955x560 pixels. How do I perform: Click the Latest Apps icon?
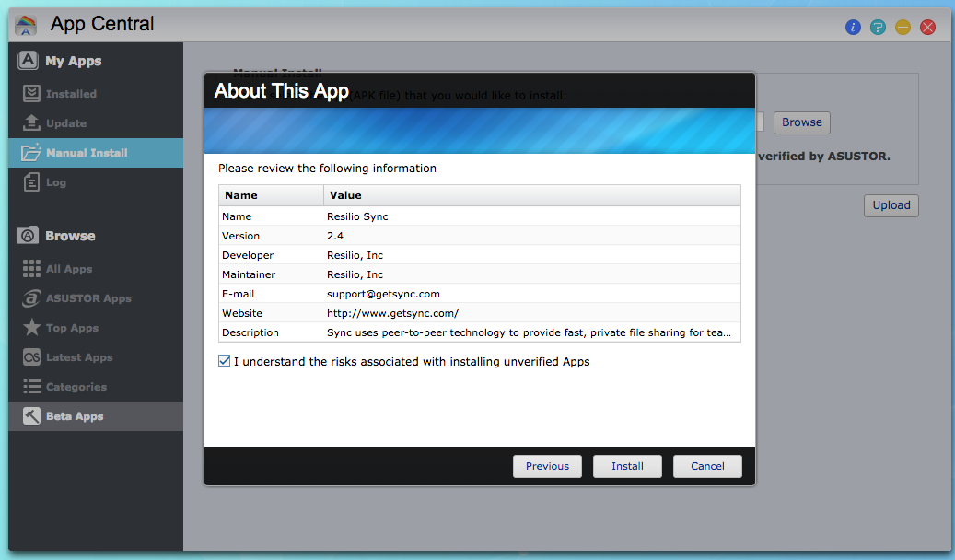[x=31, y=357]
